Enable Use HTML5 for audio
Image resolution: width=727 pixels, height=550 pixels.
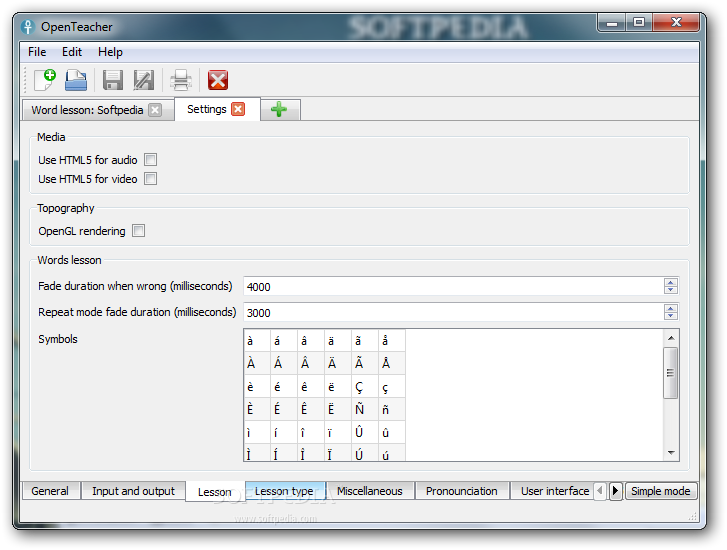tap(150, 160)
